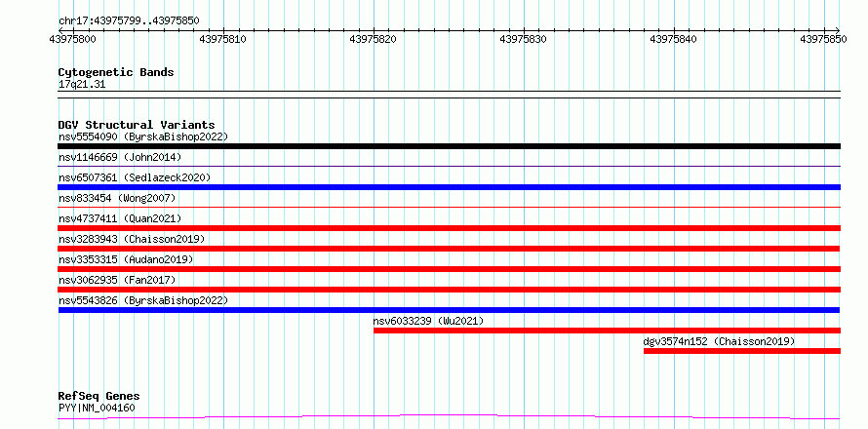This screenshot has width=868, height=429.
Task: Select the red nsv3283943 variant bar
Action: [449, 249]
